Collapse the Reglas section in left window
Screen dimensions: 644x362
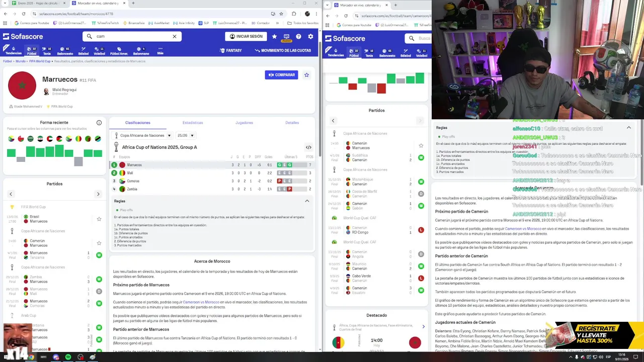click(x=307, y=201)
